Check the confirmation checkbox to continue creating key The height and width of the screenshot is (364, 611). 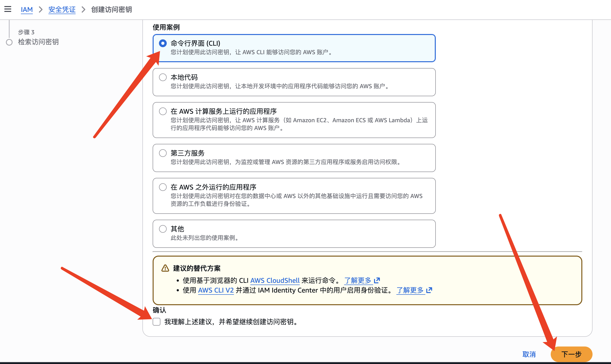(157, 321)
